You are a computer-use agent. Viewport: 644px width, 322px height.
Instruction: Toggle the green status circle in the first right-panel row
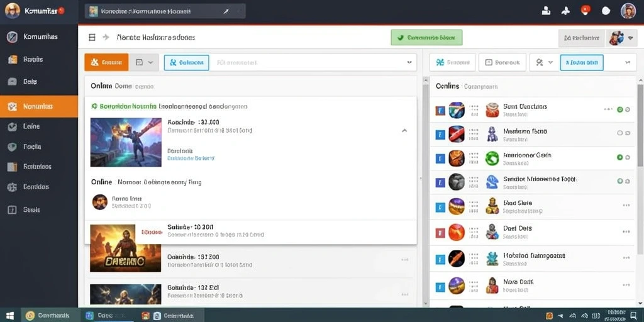point(619,109)
